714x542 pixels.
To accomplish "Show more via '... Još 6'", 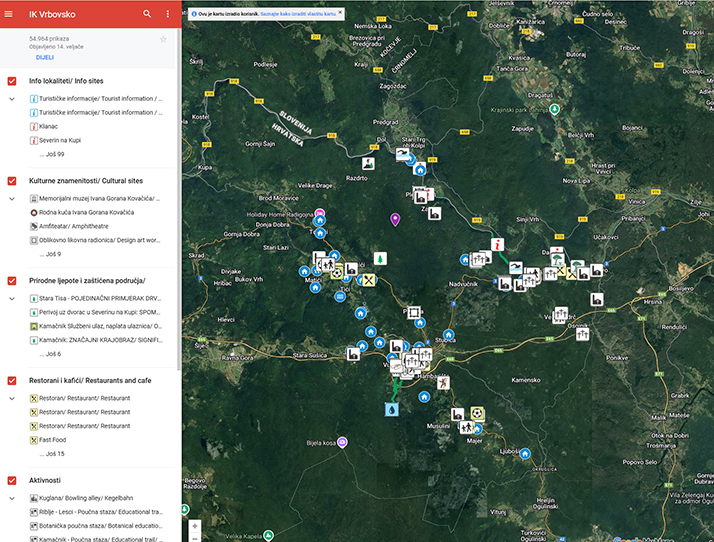I will coord(50,354).
